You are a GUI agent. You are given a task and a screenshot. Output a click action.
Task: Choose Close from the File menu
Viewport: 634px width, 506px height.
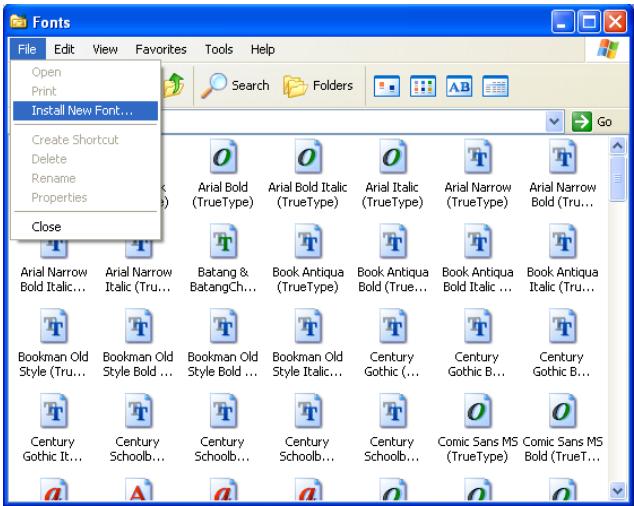85,227
